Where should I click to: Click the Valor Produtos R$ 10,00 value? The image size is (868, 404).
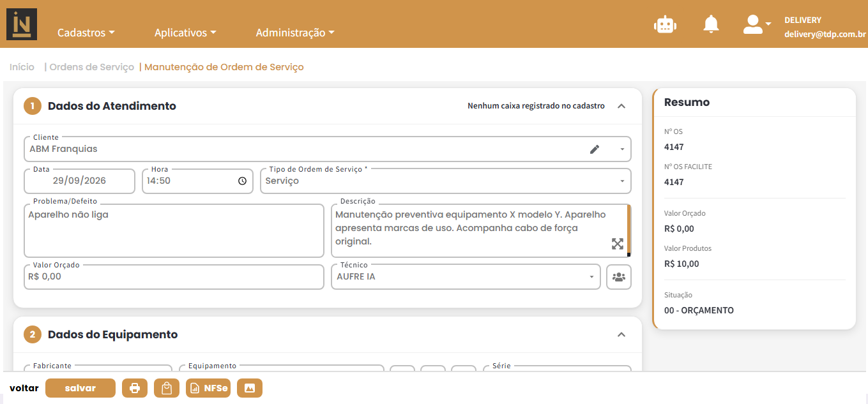click(x=681, y=264)
